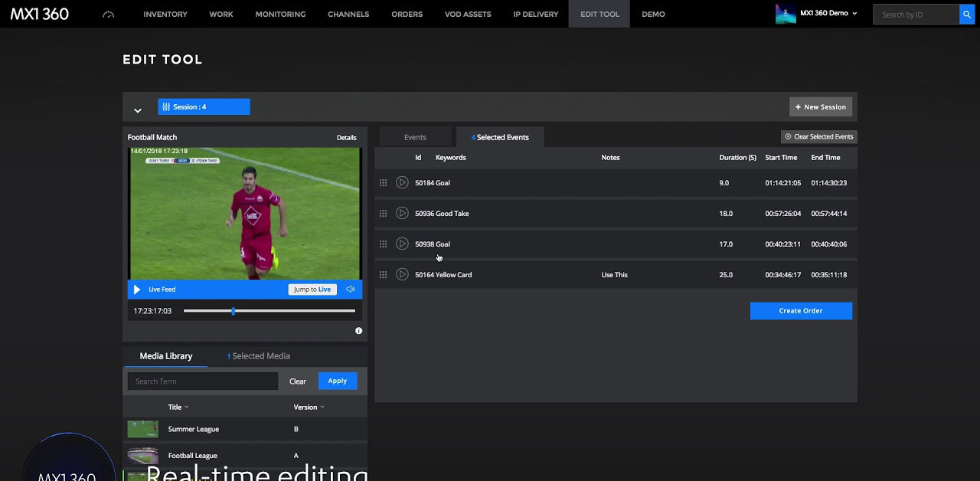
Task: Create a New Session
Action: point(821,107)
